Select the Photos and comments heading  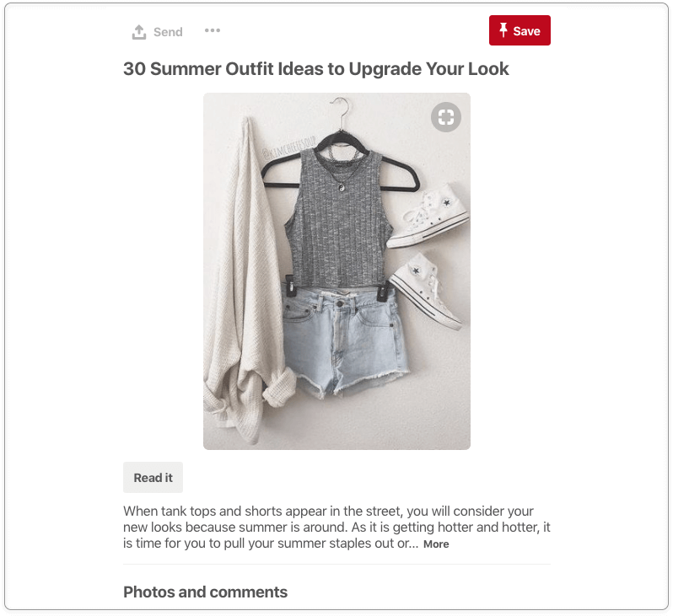[205, 592]
